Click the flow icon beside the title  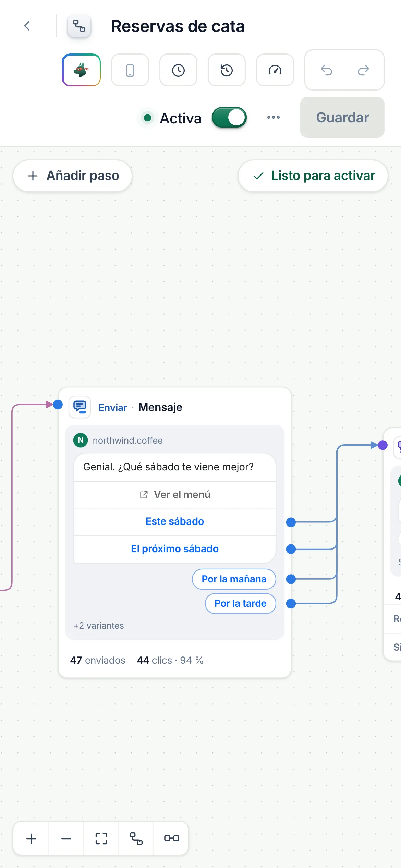[79, 26]
